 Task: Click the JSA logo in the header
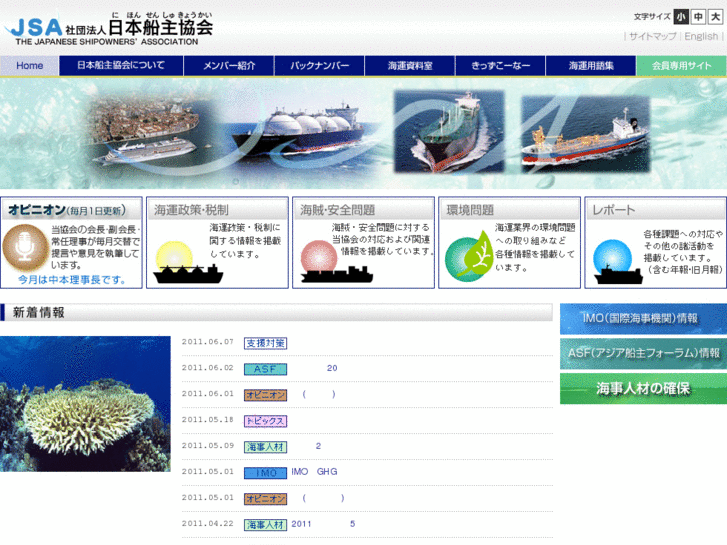click(x=109, y=29)
